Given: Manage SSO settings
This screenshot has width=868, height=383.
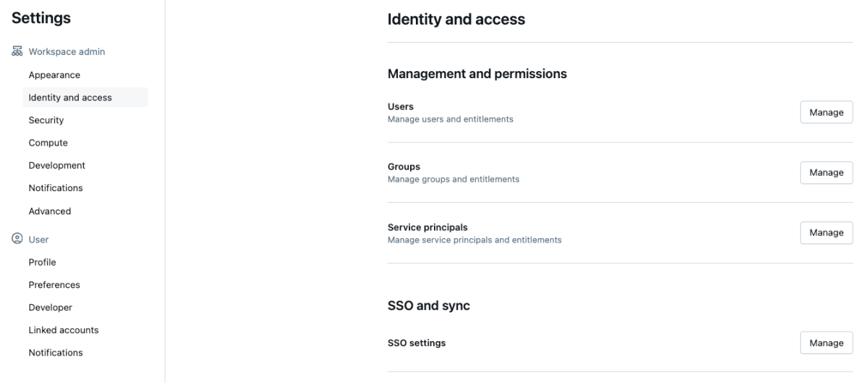Looking at the screenshot, I should 826,343.
